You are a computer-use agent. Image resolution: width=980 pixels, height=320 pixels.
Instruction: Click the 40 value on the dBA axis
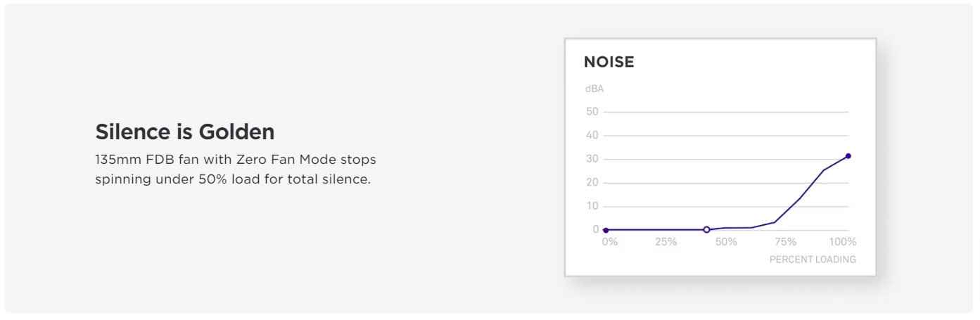[x=592, y=135]
